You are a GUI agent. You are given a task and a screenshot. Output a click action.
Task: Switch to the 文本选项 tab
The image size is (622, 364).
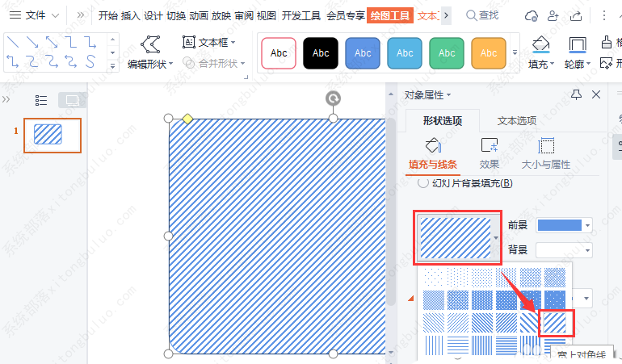pyautogui.click(x=516, y=121)
